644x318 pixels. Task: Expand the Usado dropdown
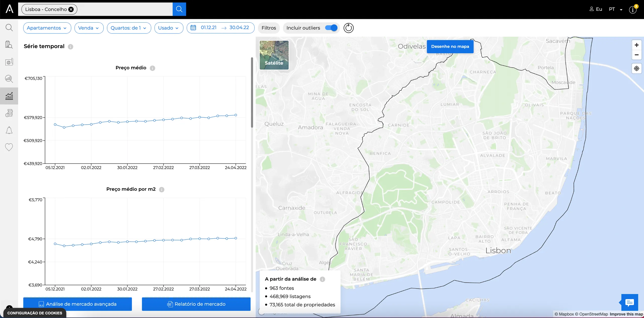coord(169,28)
